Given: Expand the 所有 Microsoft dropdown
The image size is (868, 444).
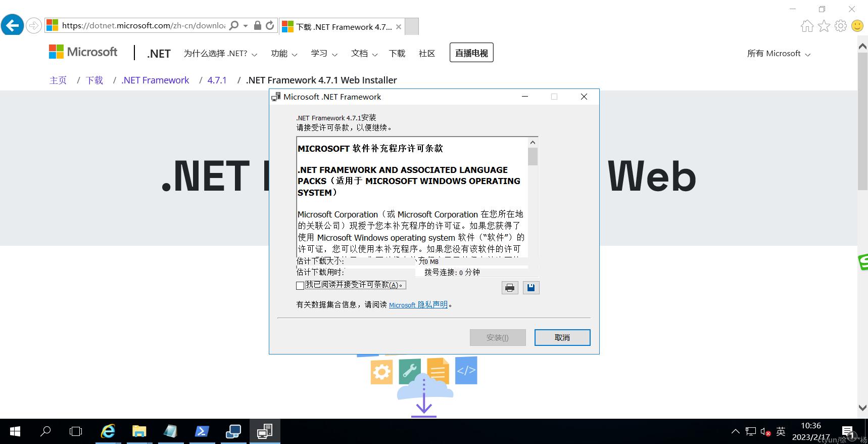Looking at the screenshot, I should click(x=779, y=54).
